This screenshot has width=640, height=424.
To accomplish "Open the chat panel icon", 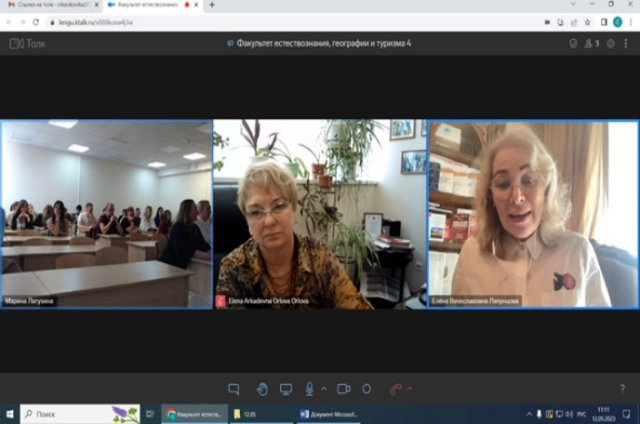I will tap(234, 389).
